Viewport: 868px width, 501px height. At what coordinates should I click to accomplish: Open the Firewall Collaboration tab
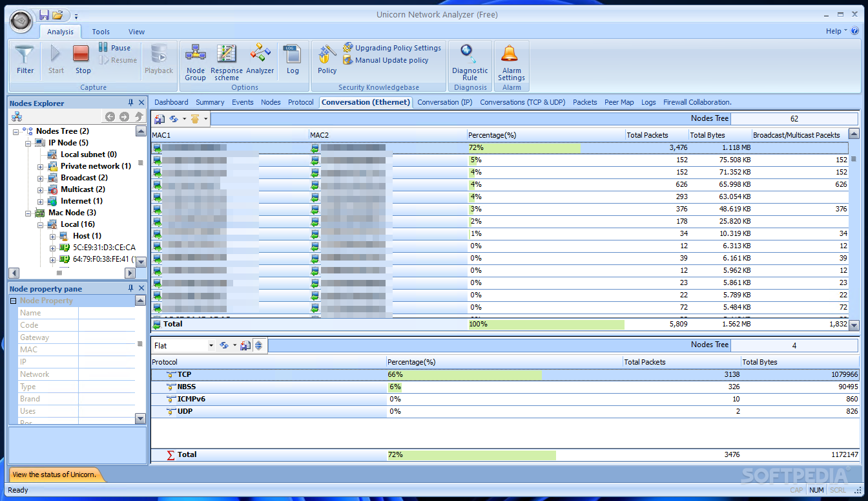(x=697, y=102)
